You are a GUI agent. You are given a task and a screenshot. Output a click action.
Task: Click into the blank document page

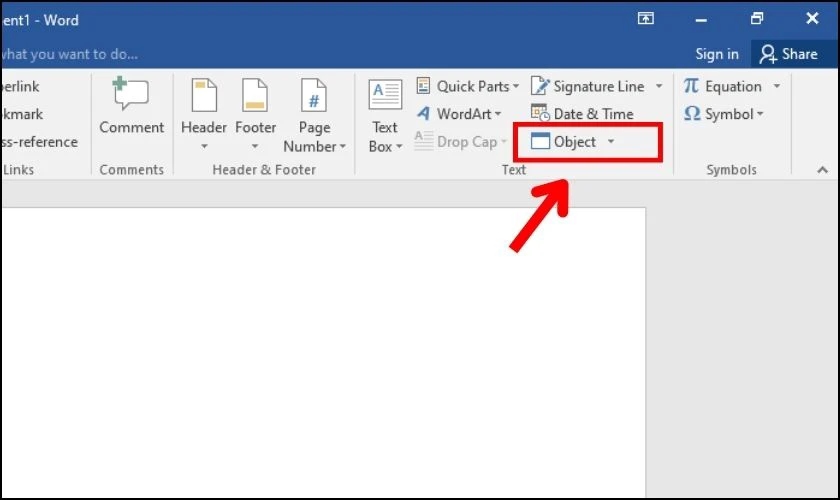pyautogui.click(x=323, y=353)
